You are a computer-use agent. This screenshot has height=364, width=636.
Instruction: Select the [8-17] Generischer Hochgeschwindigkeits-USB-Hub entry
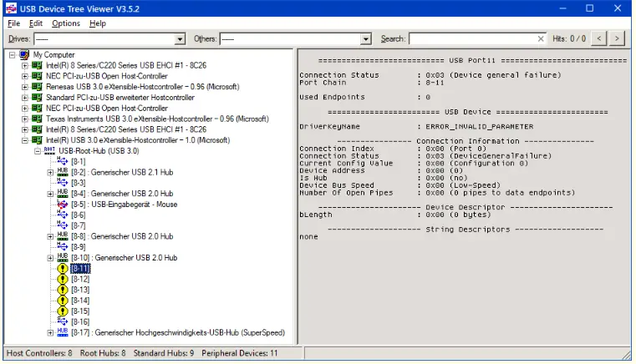(178, 332)
